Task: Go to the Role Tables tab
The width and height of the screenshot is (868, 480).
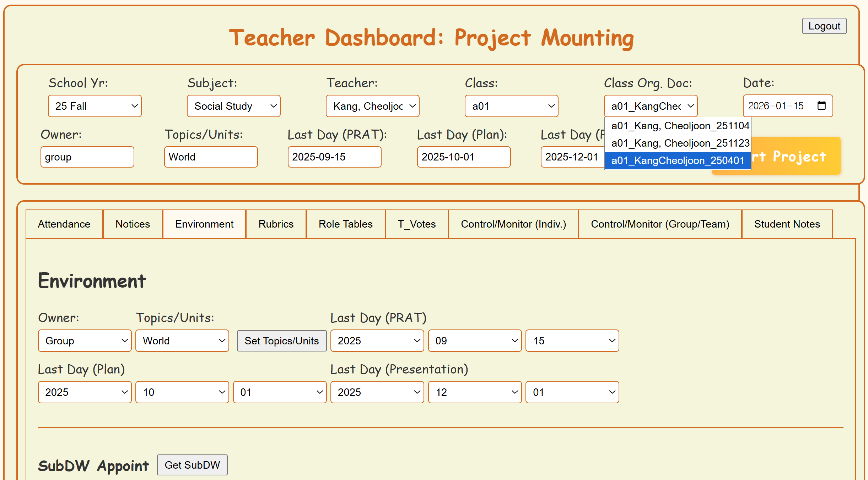Action: click(345, 224)
